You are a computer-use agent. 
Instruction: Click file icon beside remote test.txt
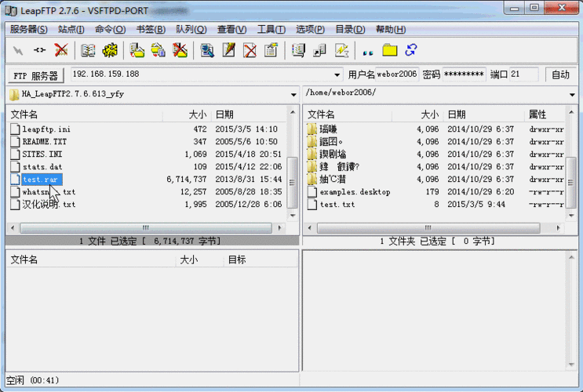[312, 205]
